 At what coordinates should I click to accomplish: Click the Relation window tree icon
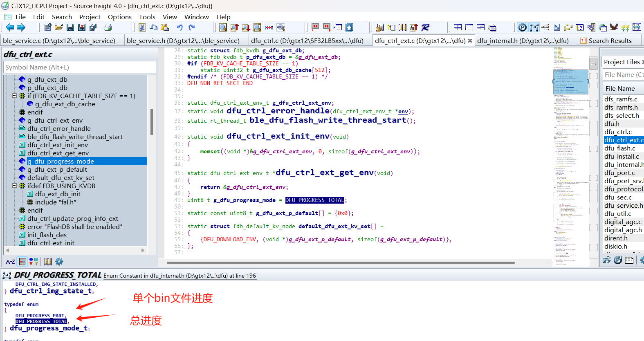coord(545,27)
